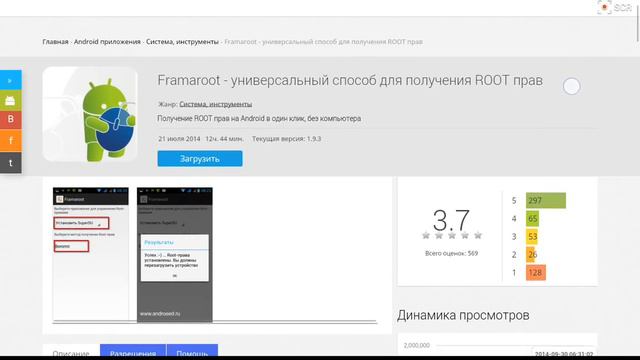Download app with Загрузить button
The image size is (640, 360).
click(200, 159)
